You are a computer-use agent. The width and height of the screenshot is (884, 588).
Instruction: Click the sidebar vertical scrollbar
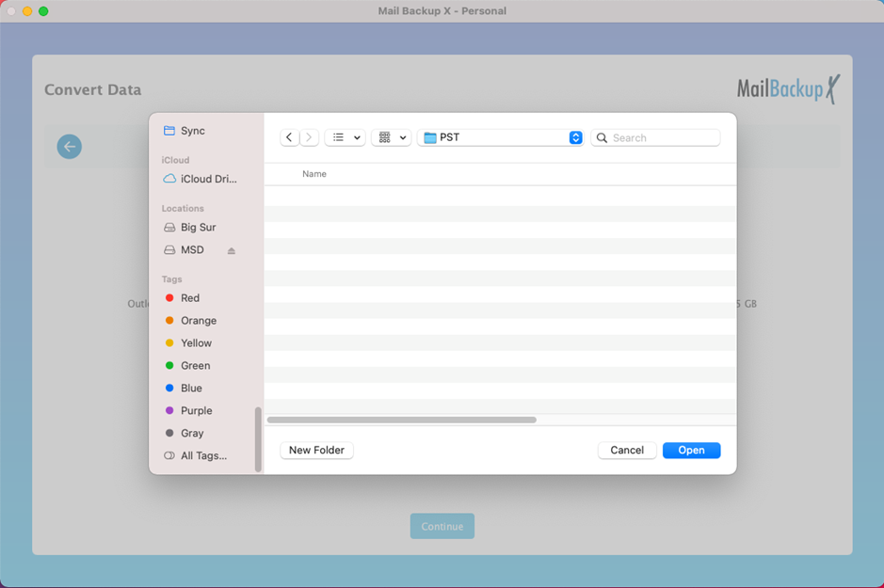(258, 439)
